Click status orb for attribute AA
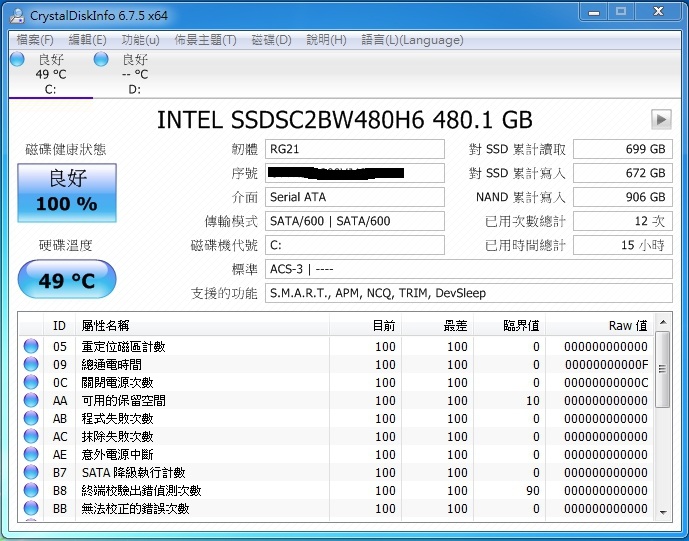Screen dimensions: 689x541 [x=31, y=400]
